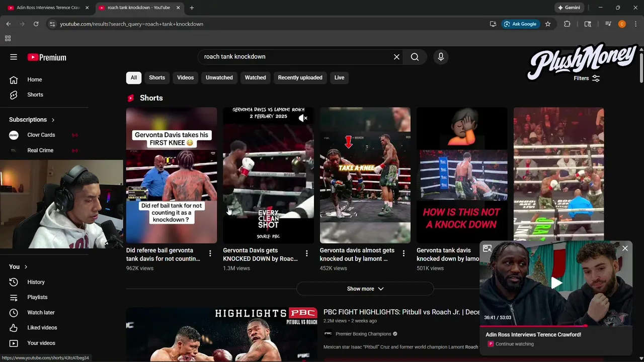Select the Recently uploaded filter chip

coord(300,77)
